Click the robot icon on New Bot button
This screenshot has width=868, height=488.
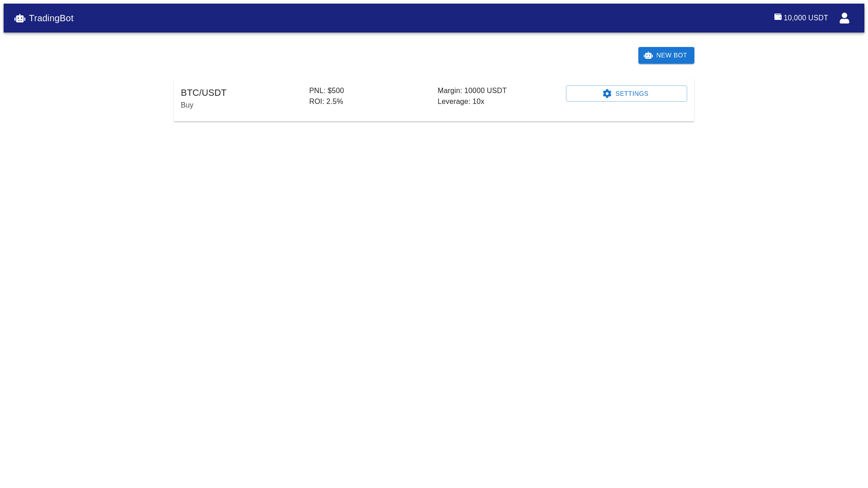click(648, 56)
